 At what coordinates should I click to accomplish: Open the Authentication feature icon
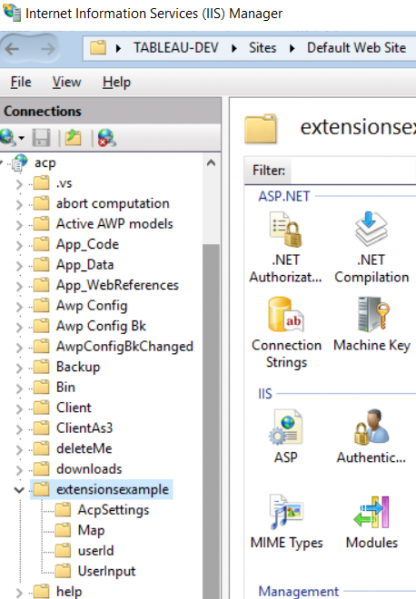(x=371, y=427)
